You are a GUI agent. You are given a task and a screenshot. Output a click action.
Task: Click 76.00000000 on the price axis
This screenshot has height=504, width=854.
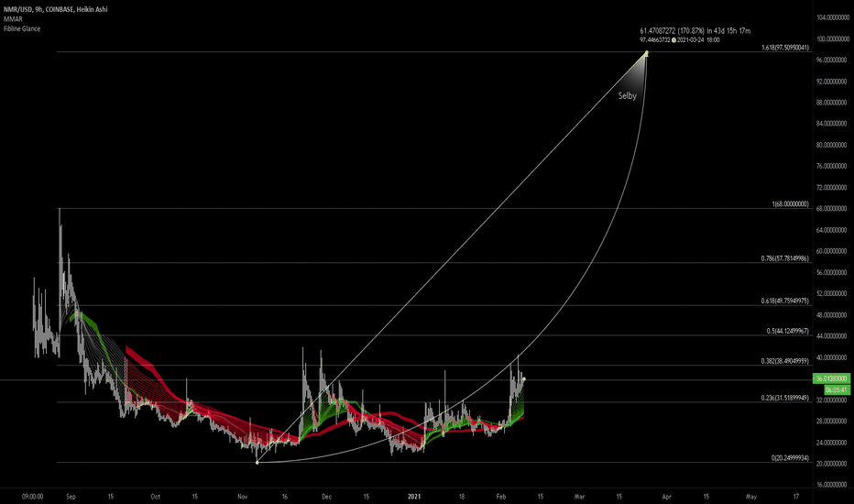pyautogui.click(x=832, y=166)
